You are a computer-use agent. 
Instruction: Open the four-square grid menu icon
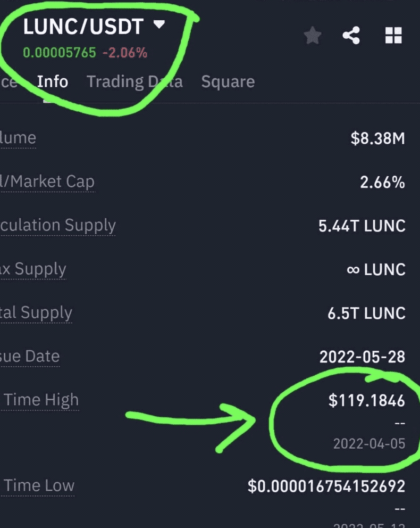[393, 35]
